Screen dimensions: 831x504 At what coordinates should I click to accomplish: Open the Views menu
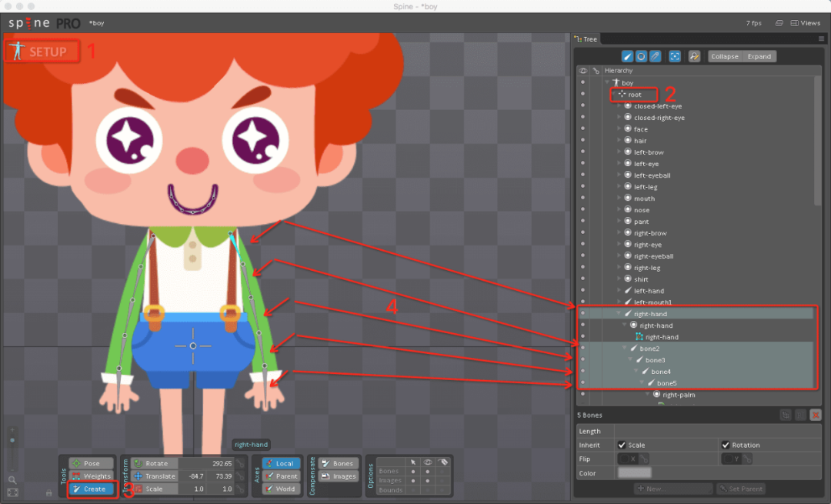806,23
